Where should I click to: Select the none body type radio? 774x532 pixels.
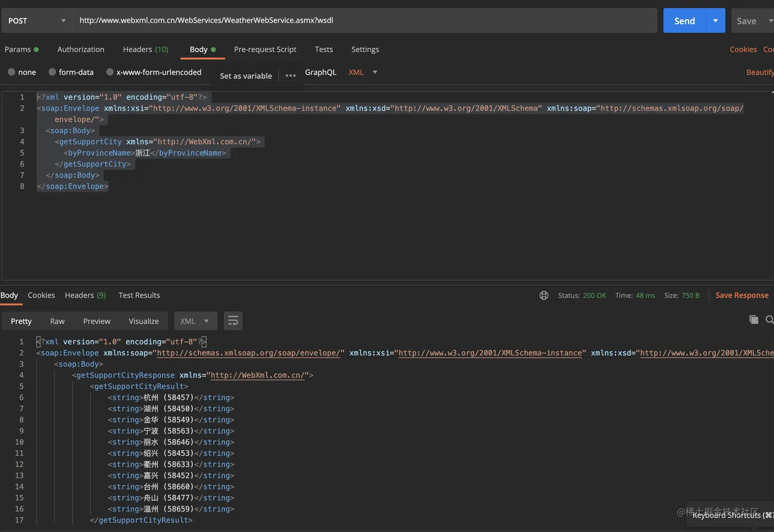pyautogui.click(x=12, y=72)
